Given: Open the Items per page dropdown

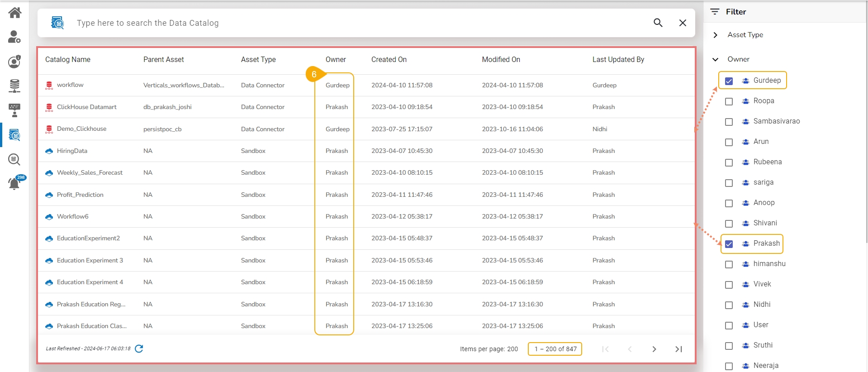Looking at the screenshot, I should pyautogui.click(x=512, y=349).
